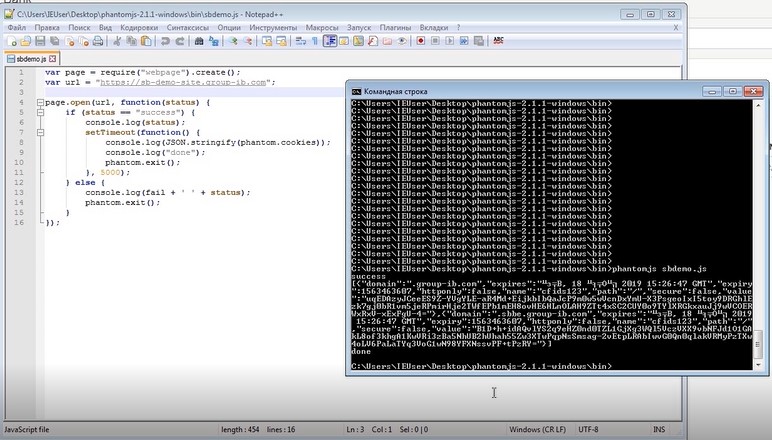Collapse the setTimeout fold marker on line 7
This screenshot has width=772, height=440.
[40, 132]
